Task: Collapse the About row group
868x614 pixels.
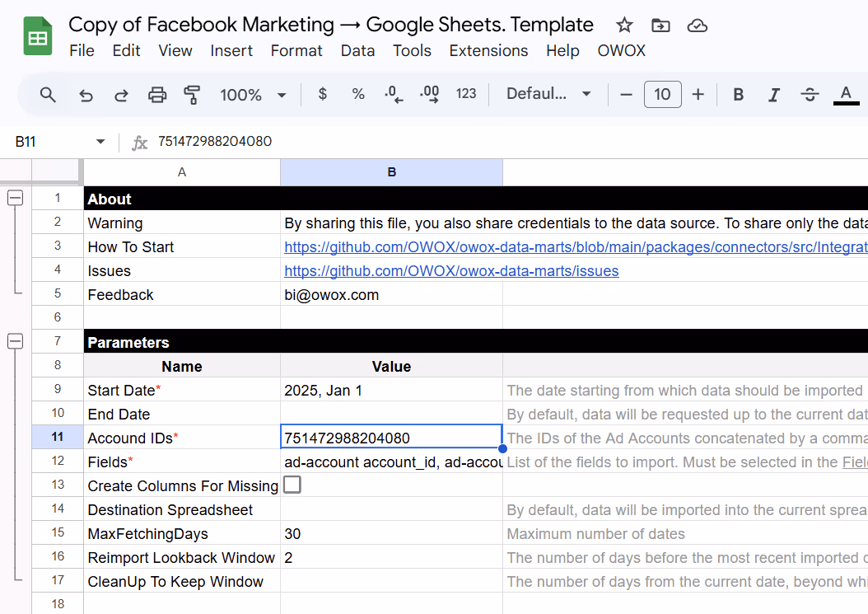Action: coord(16,198)
